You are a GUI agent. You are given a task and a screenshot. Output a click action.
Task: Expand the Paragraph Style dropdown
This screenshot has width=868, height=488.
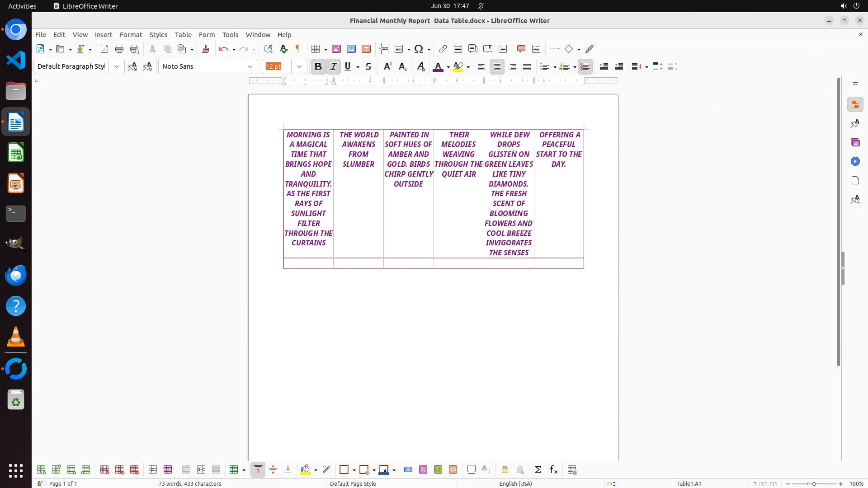point(117,66)
